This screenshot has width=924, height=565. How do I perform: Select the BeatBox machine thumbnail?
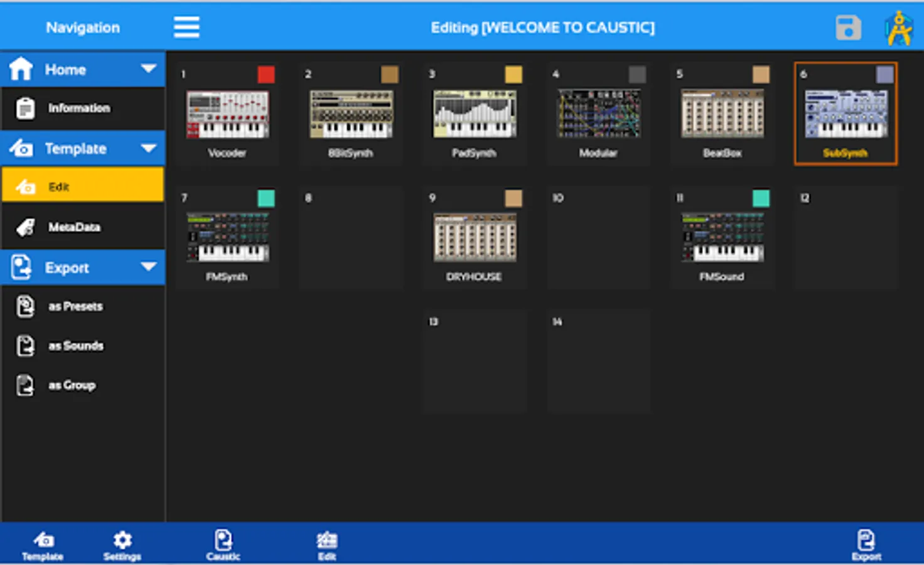(723, 114)
